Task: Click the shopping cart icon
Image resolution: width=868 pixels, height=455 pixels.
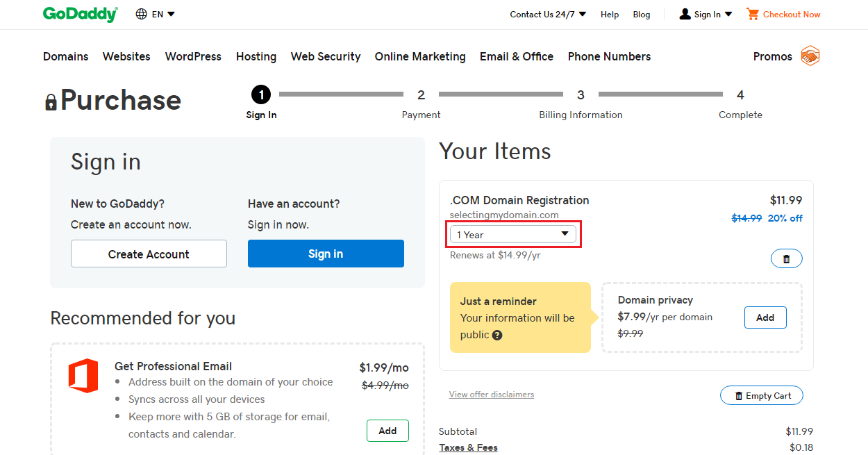Action: pyautogui.click(x=753, y=14)
